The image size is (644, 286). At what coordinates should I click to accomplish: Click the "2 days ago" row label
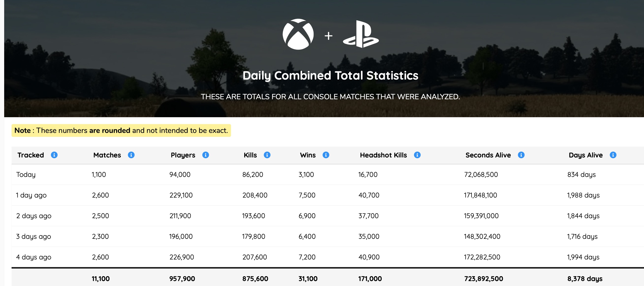(34, 216)
